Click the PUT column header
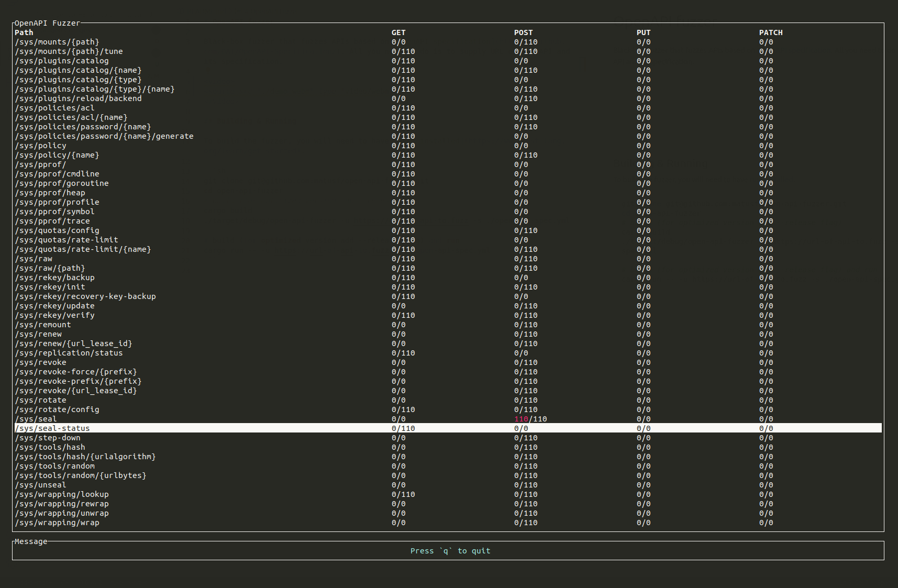 (x=644, y=32)
